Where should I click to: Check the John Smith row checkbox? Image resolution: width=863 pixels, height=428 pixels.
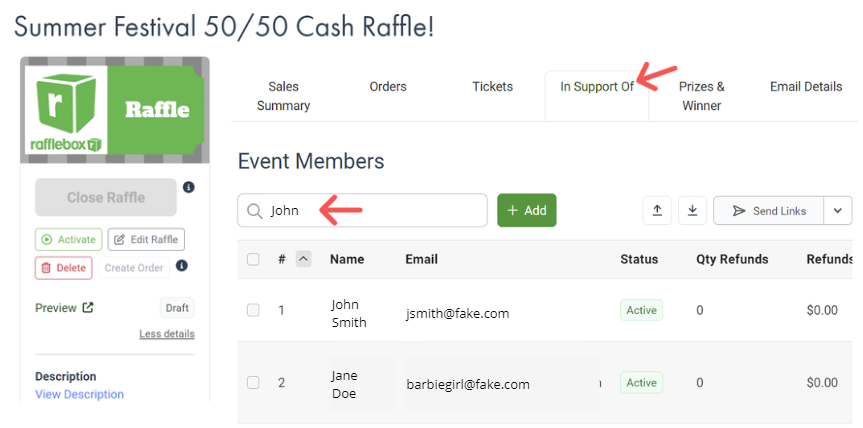tap(253, 310)
